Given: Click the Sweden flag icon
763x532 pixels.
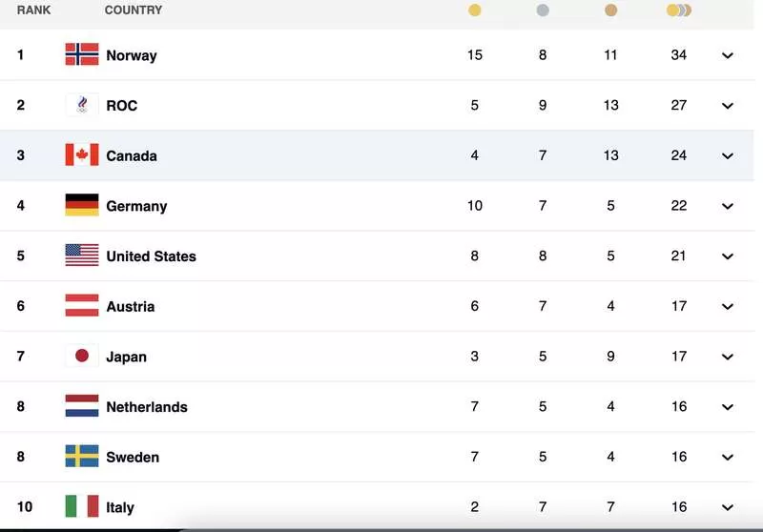Looking at the screenshot, I should tap(82, 456).
